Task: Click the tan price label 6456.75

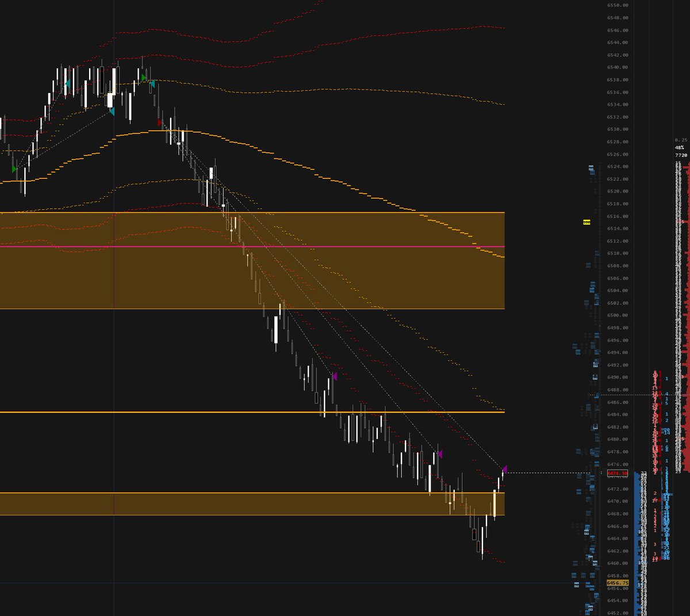Action: click(618, 583)
